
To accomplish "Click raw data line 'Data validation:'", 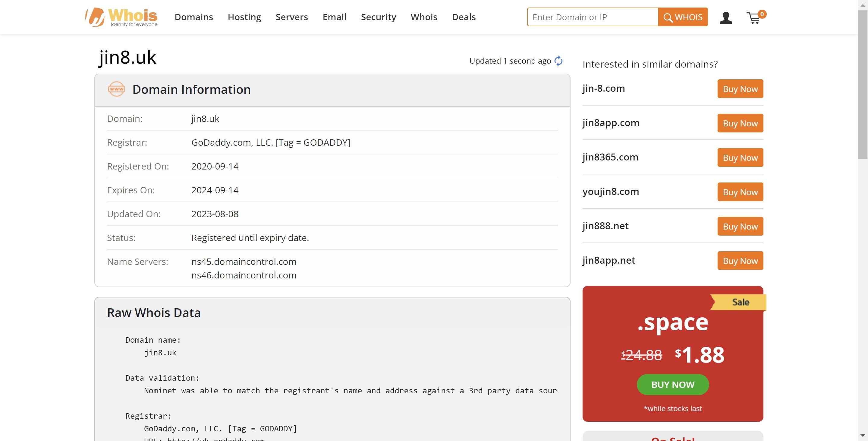I will click(162, 378).
